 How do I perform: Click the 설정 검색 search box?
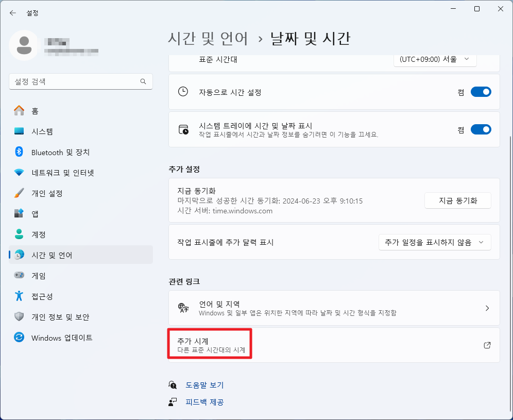coord(81,81)
